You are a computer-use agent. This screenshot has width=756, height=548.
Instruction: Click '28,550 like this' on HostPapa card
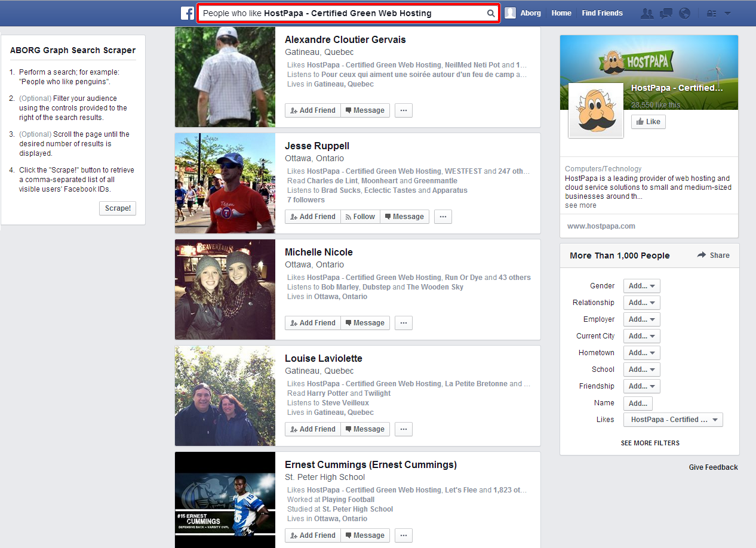point(656,105)
